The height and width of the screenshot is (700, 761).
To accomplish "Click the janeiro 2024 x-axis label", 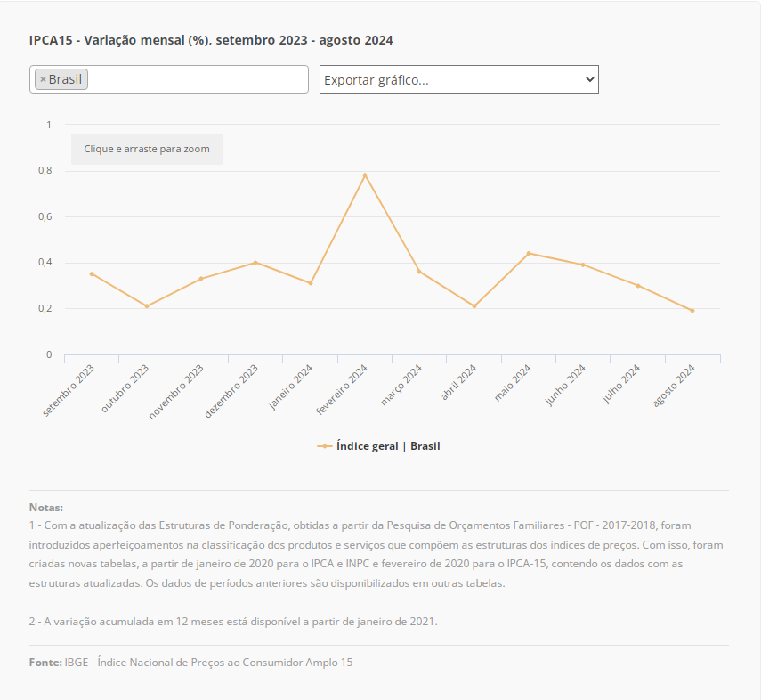I will click(x=292, y=387).
